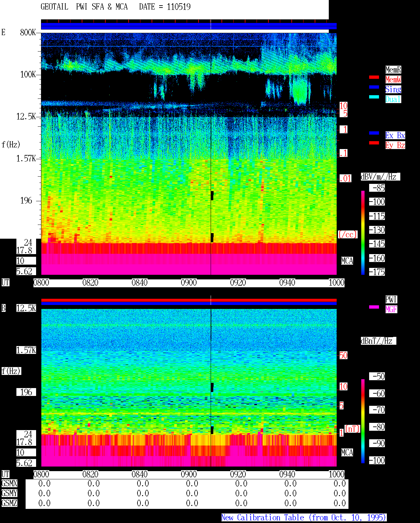Select the red .01 density axis label
Image resolution: width=420 pixels, height=523 pixels.
tap(346, 179)
